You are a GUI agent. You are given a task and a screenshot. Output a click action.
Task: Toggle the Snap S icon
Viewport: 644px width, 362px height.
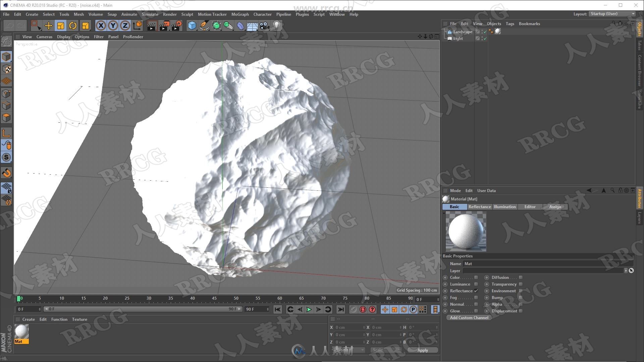(6, 157)
